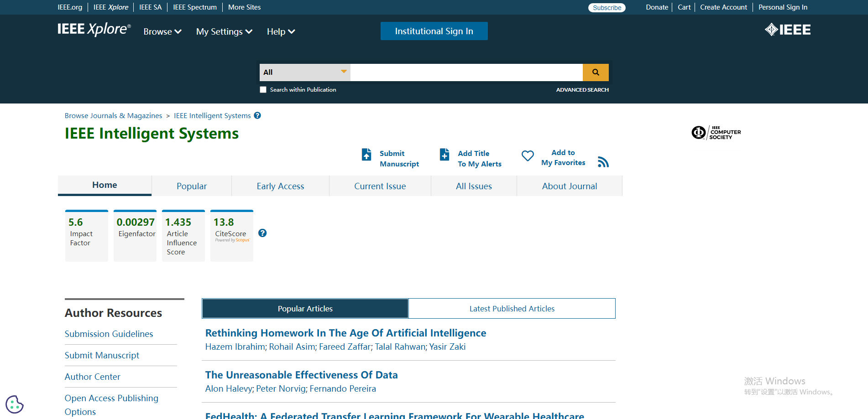Click Add to My Favorites text
This screenshot has height=419, width=868.
click(563, 158)
